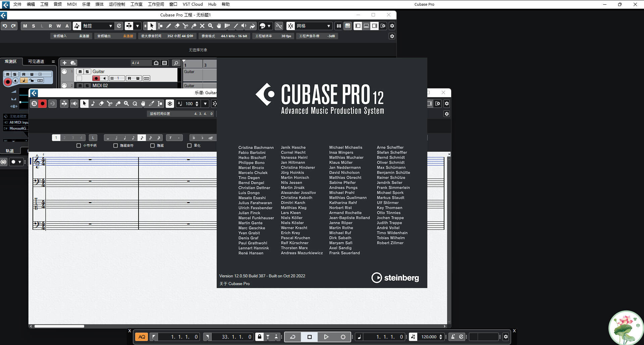Click the Undo arrow in project toolbar
This screenshot has height=345, width=644.
[x=5, y=26]
